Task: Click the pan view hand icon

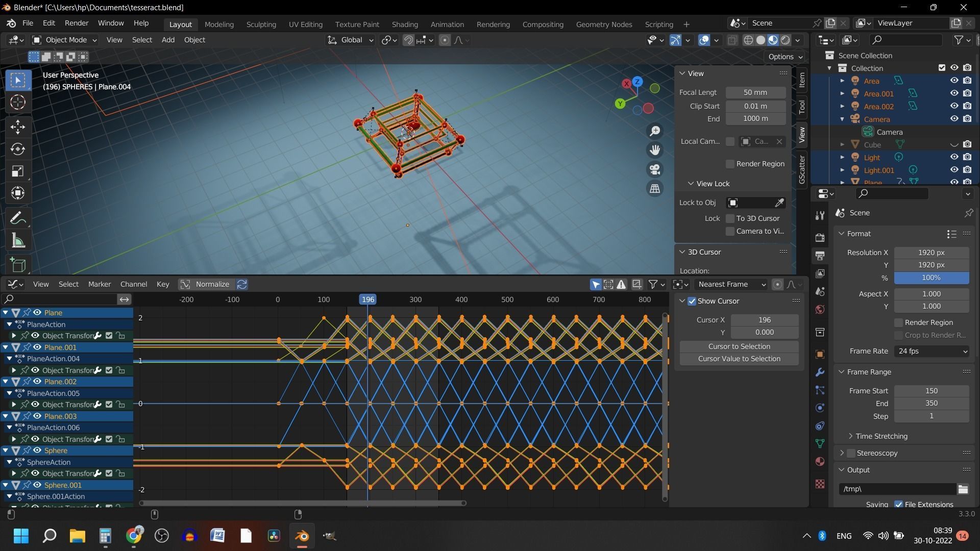Action: pyautogui.click(x=655, y=150)
